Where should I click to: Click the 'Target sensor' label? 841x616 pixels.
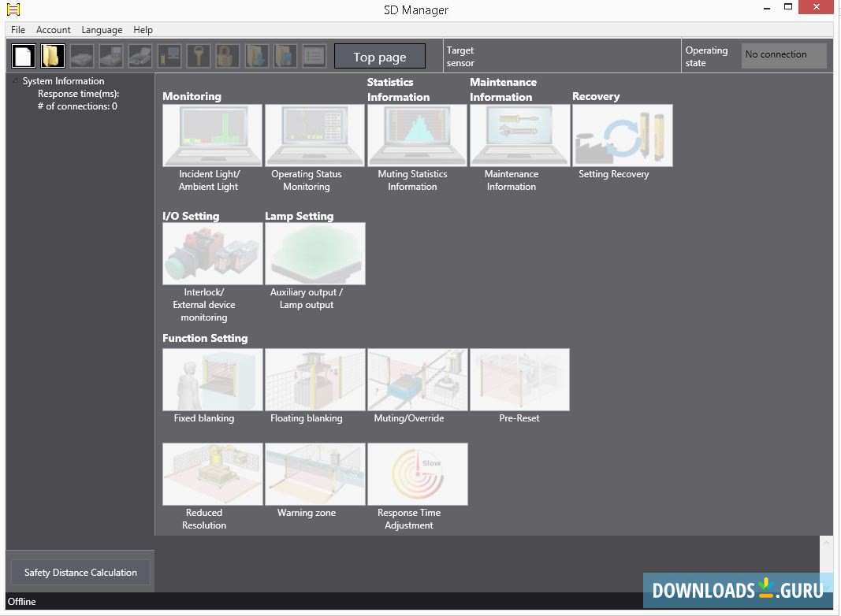click(460, 56)
